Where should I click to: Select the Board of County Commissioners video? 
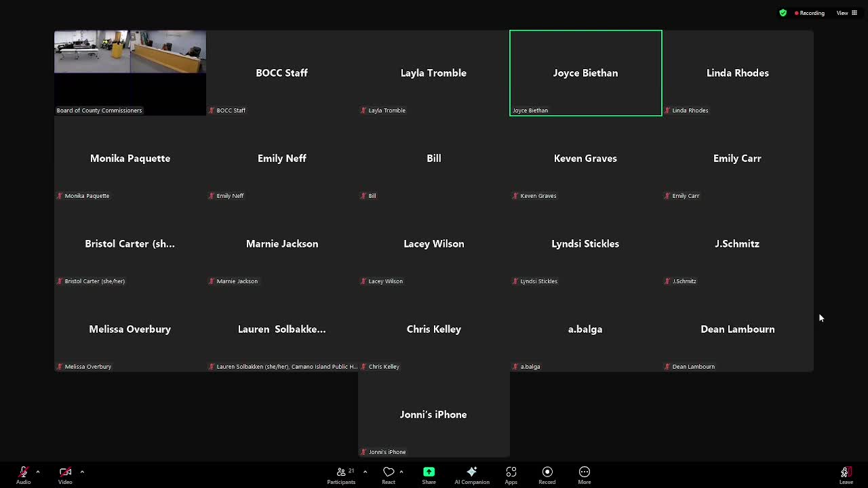pyautogui.click(x=130, y=73)
